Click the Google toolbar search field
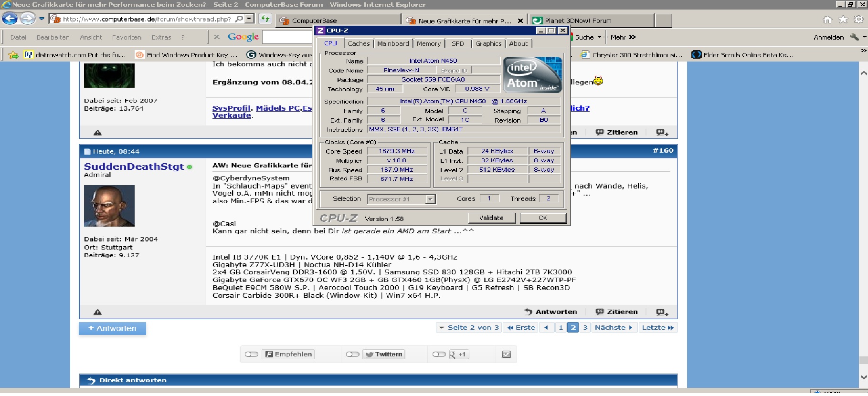Screen dimensions: 868x396 [288, 37]
